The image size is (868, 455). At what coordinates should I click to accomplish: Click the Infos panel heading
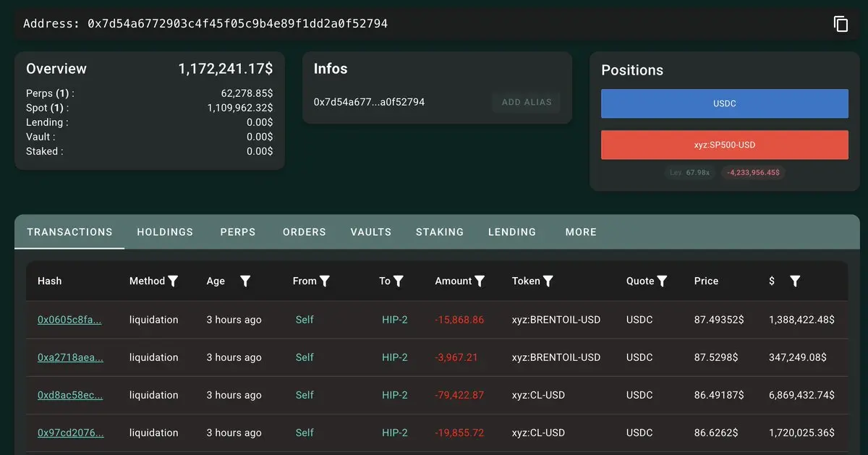(x=331, y=69)
